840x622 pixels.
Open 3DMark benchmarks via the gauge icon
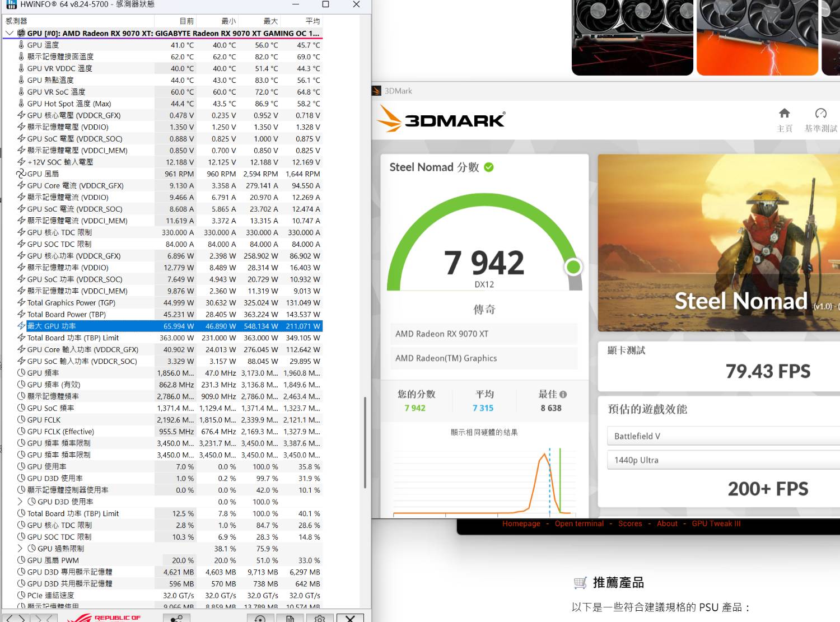tap(821, 113)
